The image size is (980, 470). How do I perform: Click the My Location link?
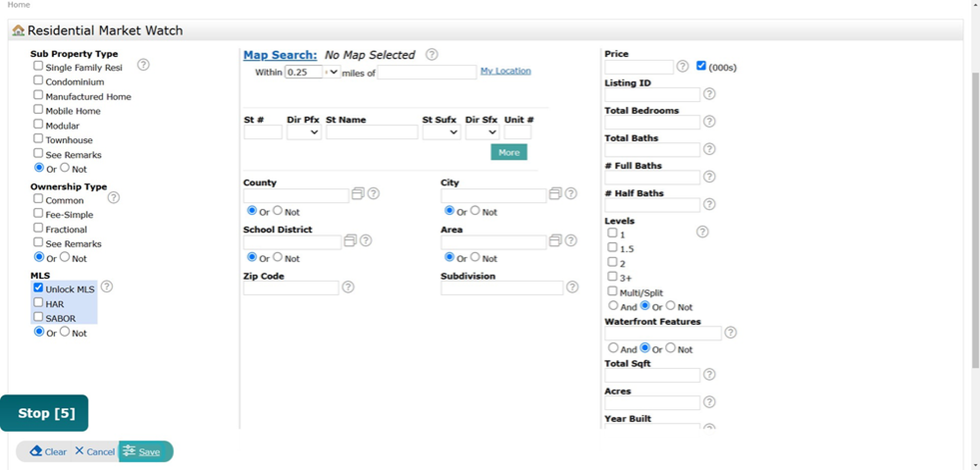click(x=505, y=71)
